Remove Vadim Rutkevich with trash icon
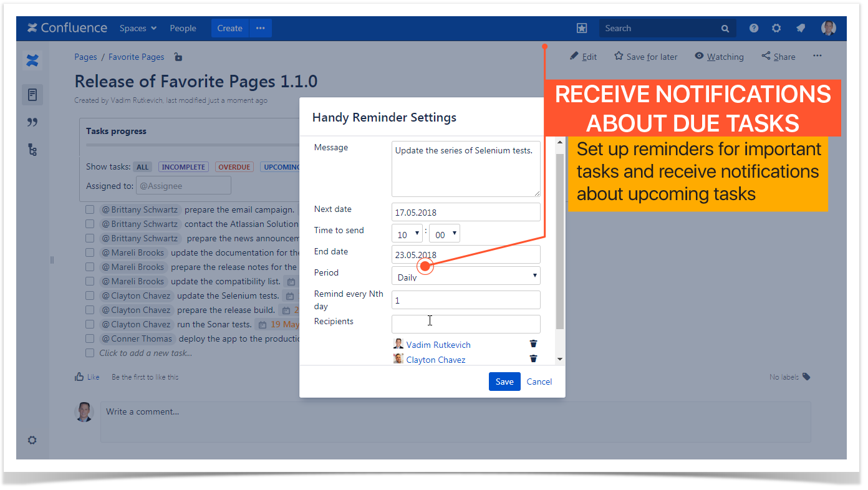 (533, 343)
